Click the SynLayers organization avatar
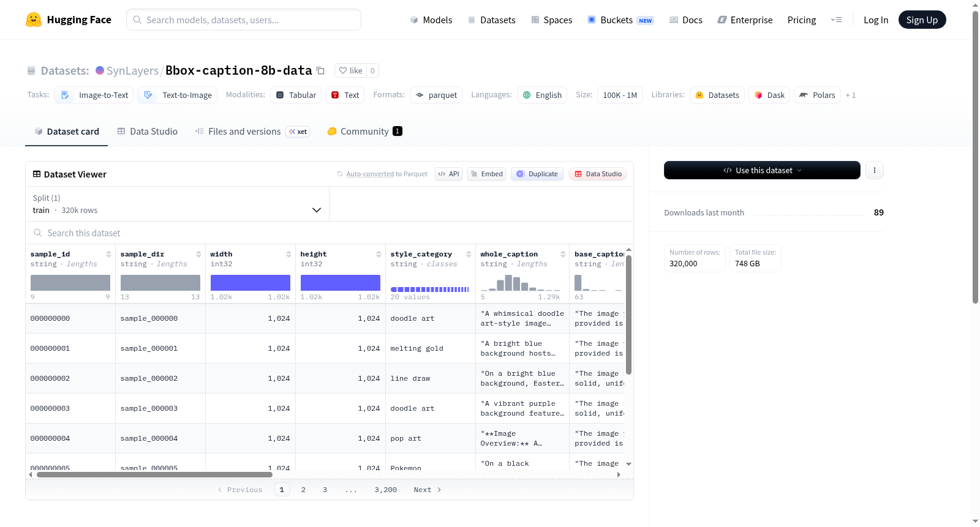Screen dimensions: 980x527 coord(100,70)
